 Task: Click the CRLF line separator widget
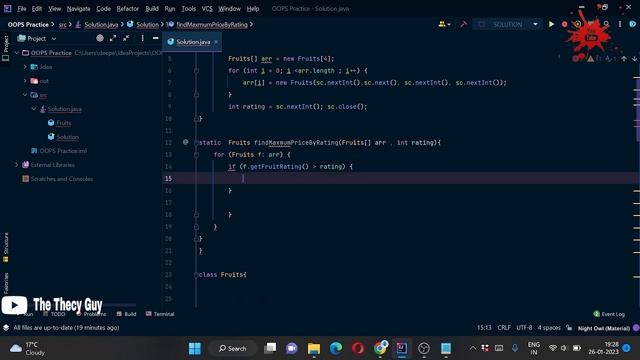click(504, 328)
